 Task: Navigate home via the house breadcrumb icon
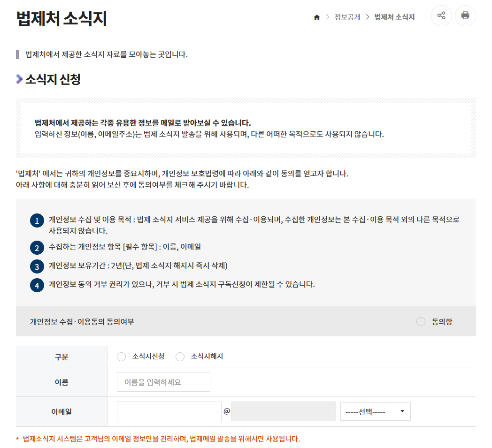click(x=316, y=17)
